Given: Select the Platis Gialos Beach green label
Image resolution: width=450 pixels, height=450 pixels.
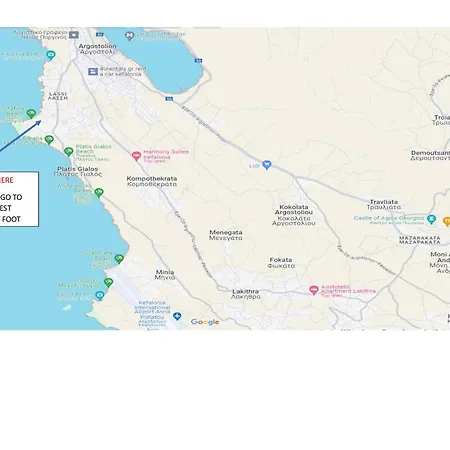Looking at the screenshot, I should (93, 153).
